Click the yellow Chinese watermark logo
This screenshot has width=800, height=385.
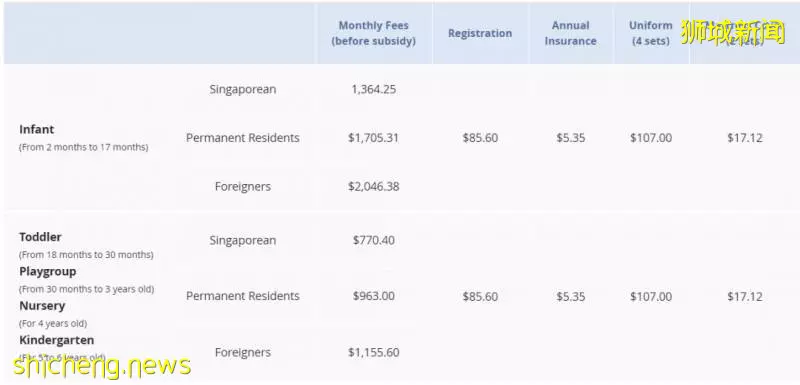pos(732,32)
